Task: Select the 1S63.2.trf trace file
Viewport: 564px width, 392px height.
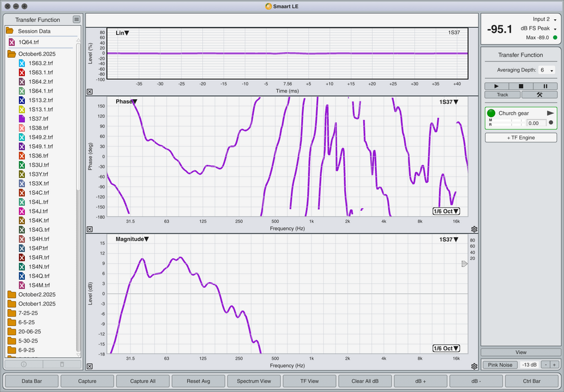Action: [x=41, y=63]
